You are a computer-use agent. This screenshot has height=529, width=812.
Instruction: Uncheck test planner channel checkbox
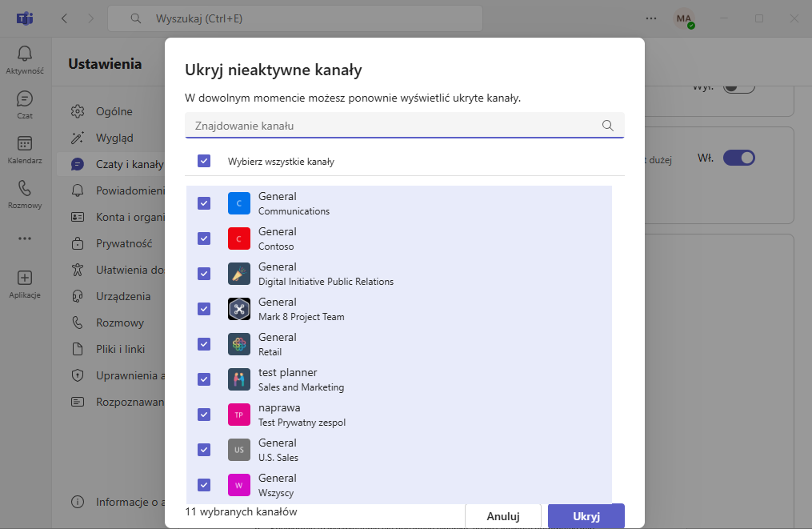pos(204,380)
